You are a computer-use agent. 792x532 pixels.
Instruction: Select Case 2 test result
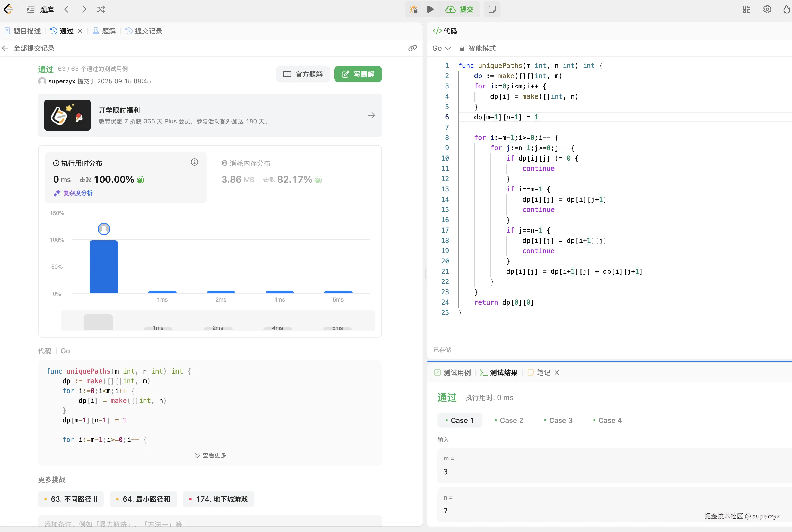[509, 420]
